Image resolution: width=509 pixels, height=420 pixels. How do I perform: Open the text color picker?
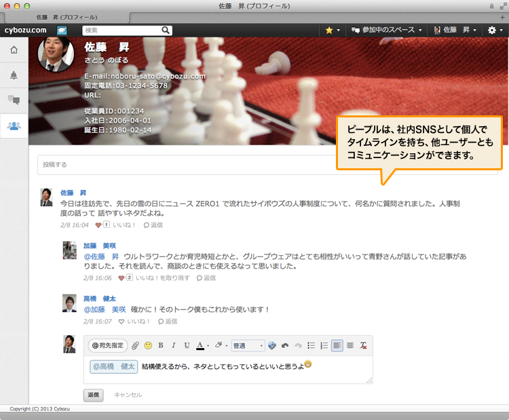tap(202, 345)
